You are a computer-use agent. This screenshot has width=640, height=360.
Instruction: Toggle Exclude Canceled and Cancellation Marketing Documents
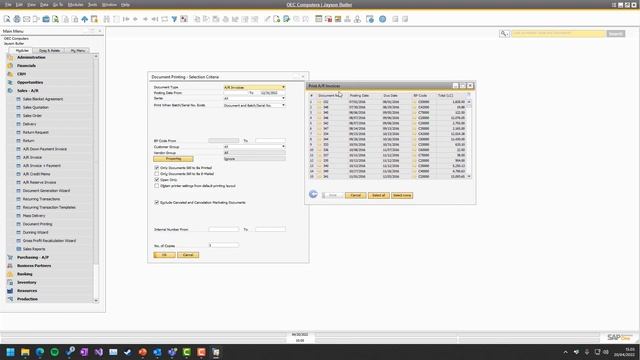(156, 202)
